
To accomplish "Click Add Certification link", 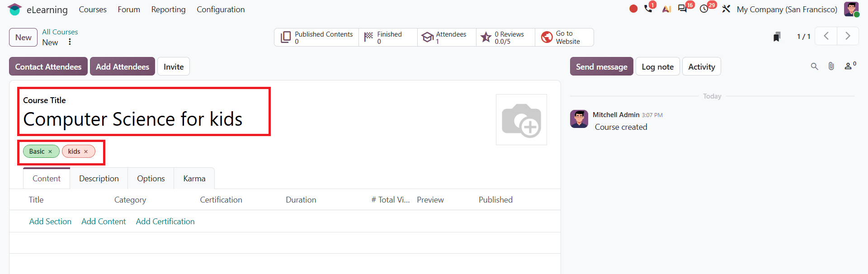I will click(165, 222).
